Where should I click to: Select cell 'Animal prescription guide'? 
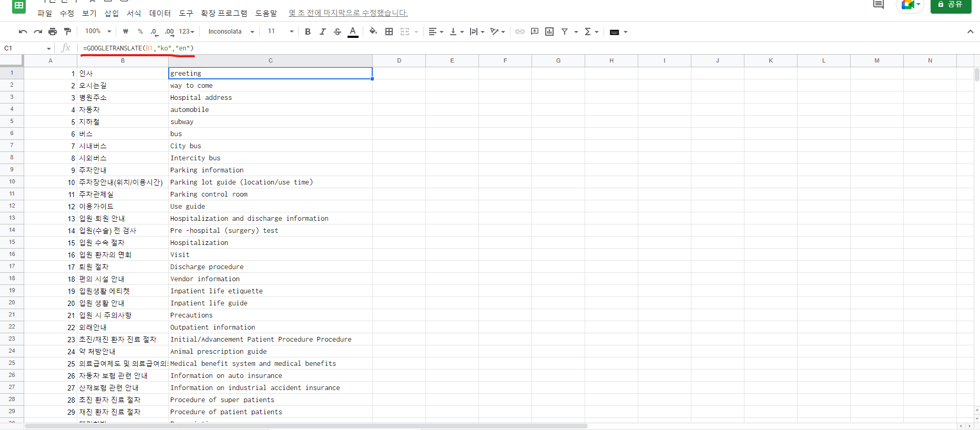click(270, 351)
